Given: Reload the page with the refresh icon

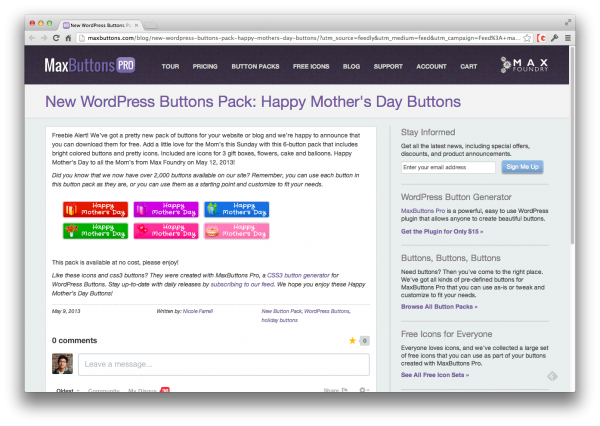Looking at the screenshot, I should click(x=56, y=38).
